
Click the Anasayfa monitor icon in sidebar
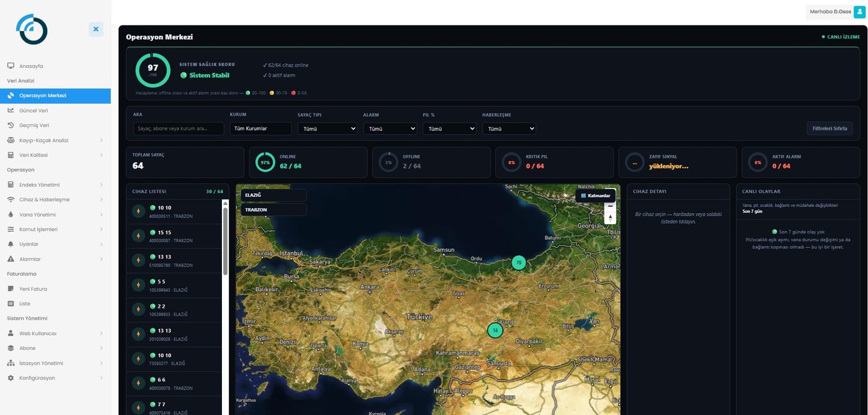[11, 66]
